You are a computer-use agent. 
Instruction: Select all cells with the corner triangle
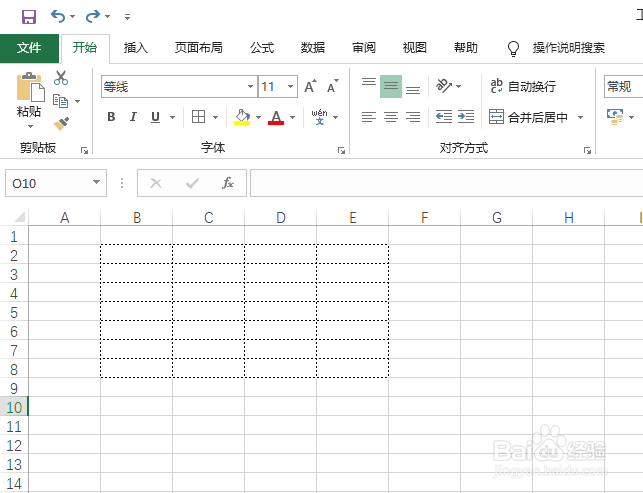(x=18, y=217)
